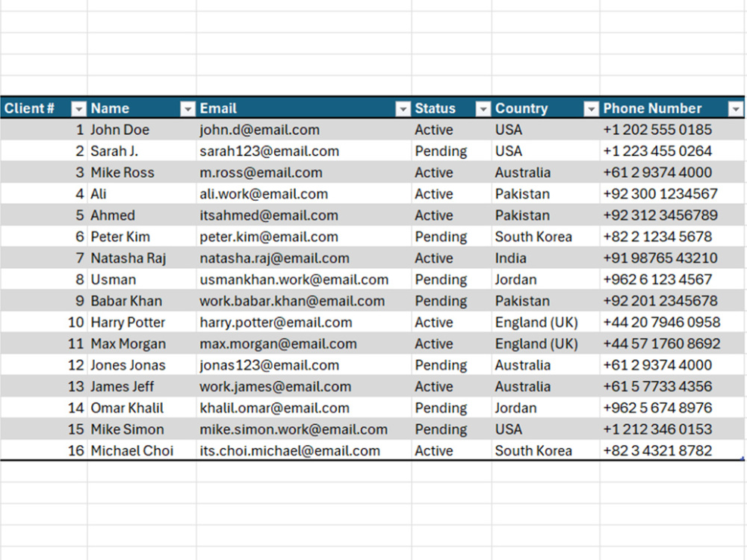Open the Name column filter dropdown
This screenshot has height=560, width=747.
point(187,109)
